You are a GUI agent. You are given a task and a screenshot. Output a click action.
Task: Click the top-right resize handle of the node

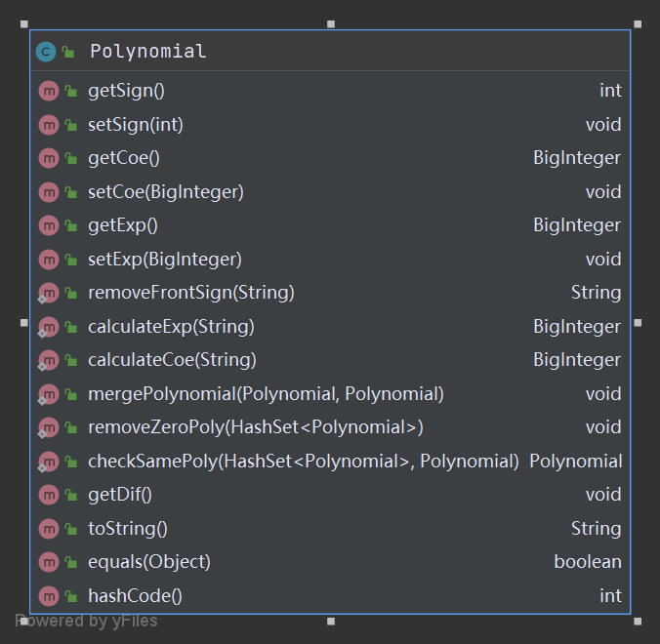(x=638, y=24)
